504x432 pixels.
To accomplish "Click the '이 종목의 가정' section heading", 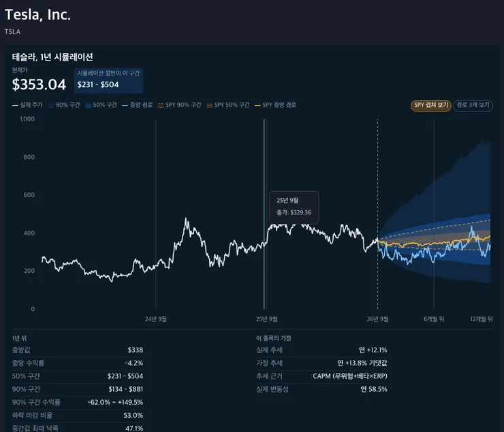I will (274, 338).
